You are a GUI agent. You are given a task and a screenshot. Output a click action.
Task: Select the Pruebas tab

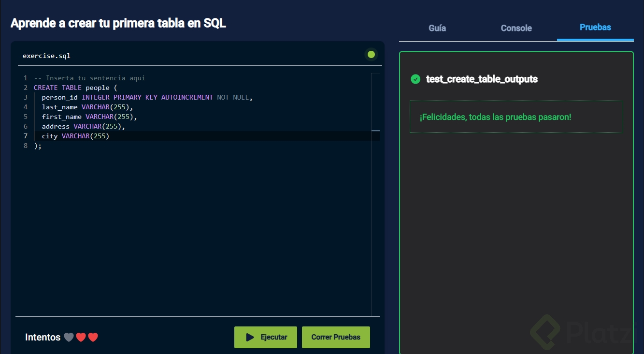coord(595,28)
